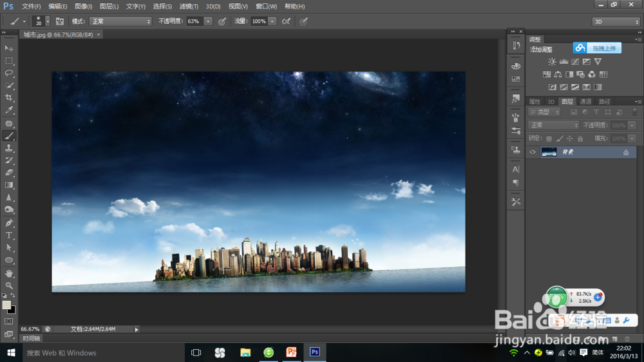
Task: Open the 3D workspace dropdown
Action: 616,22
